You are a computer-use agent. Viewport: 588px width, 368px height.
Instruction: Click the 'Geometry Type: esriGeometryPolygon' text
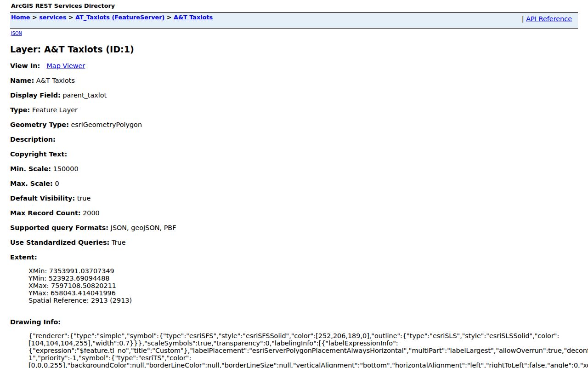tap(76, 125)
